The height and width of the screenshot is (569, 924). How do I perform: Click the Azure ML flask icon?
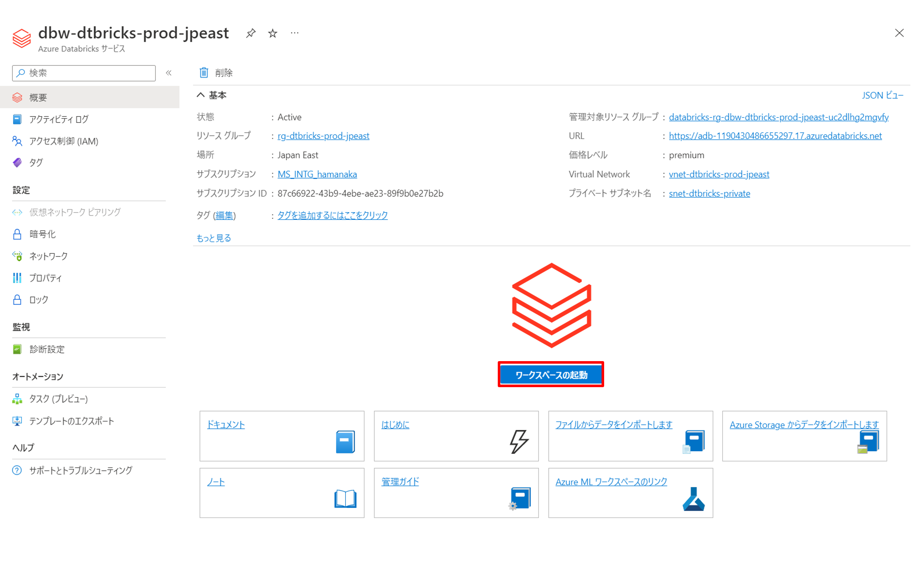click(x=693, y=499)
